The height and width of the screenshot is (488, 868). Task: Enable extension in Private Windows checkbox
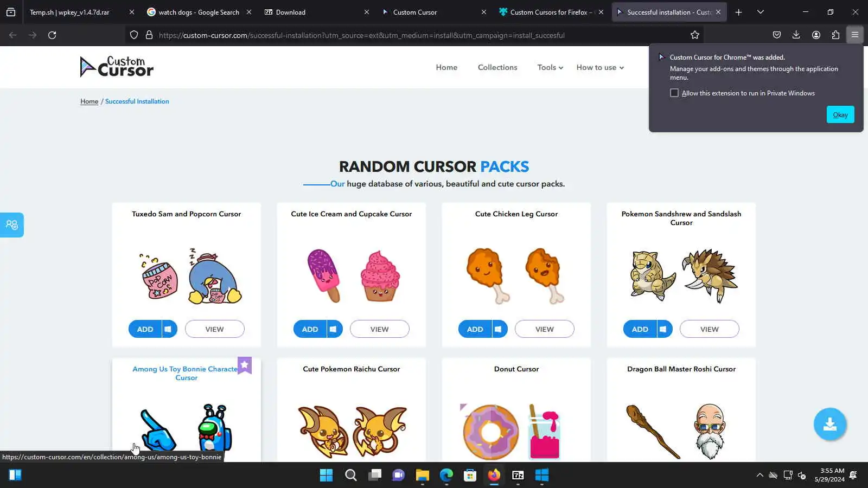pyautogui.click(x=674, y=93)
